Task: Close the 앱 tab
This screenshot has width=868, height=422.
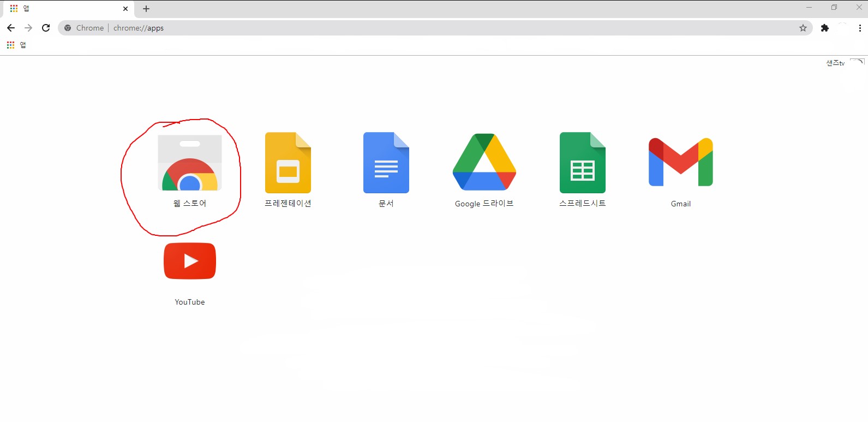Action: click(125, 9)
